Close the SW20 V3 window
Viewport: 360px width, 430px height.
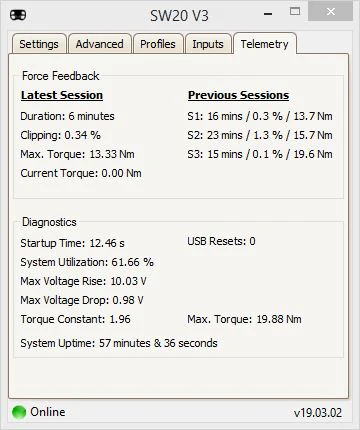pos(330,12)
